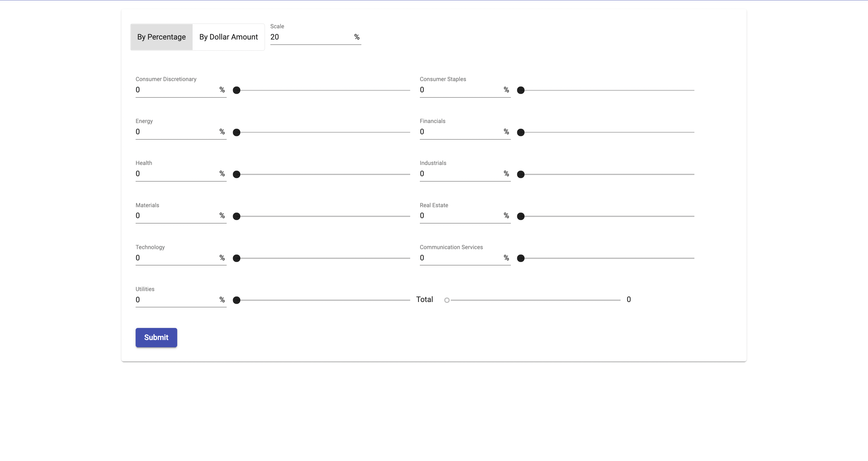
Task: Click into the Financials percentage field
Action: (460, 132)
